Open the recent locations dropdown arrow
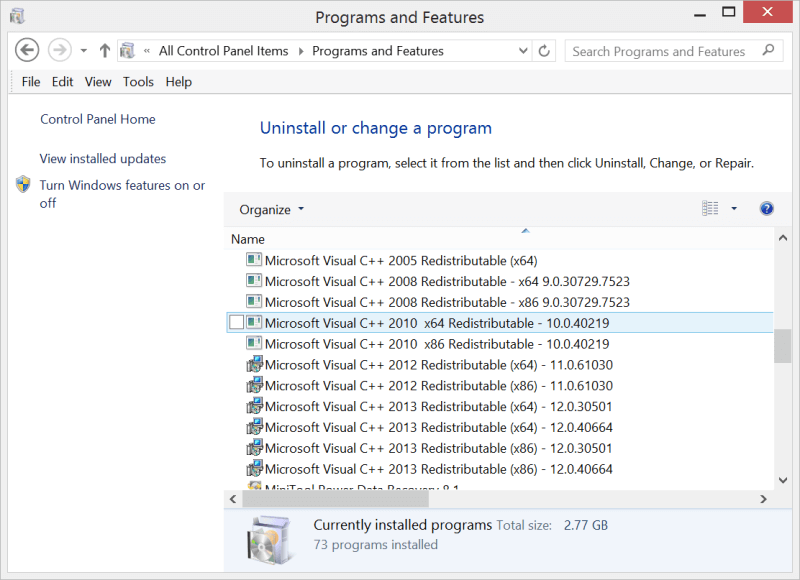The width and height of the screenshot is (800, 580). click(x=84, y=51)
